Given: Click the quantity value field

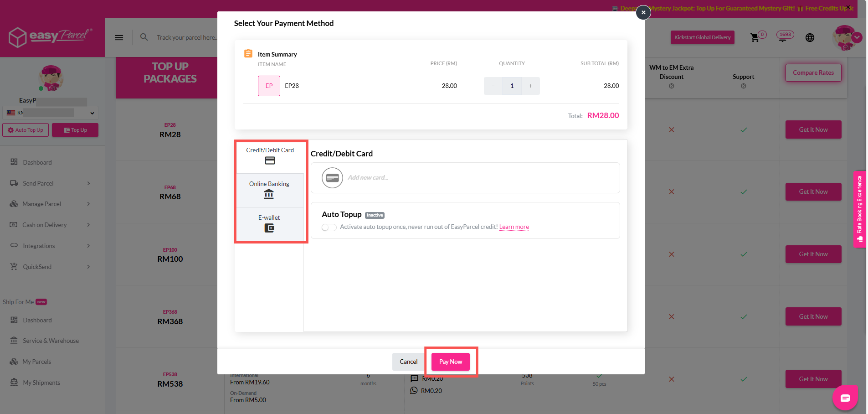Looking at the screenshot, I should (512, 86).
